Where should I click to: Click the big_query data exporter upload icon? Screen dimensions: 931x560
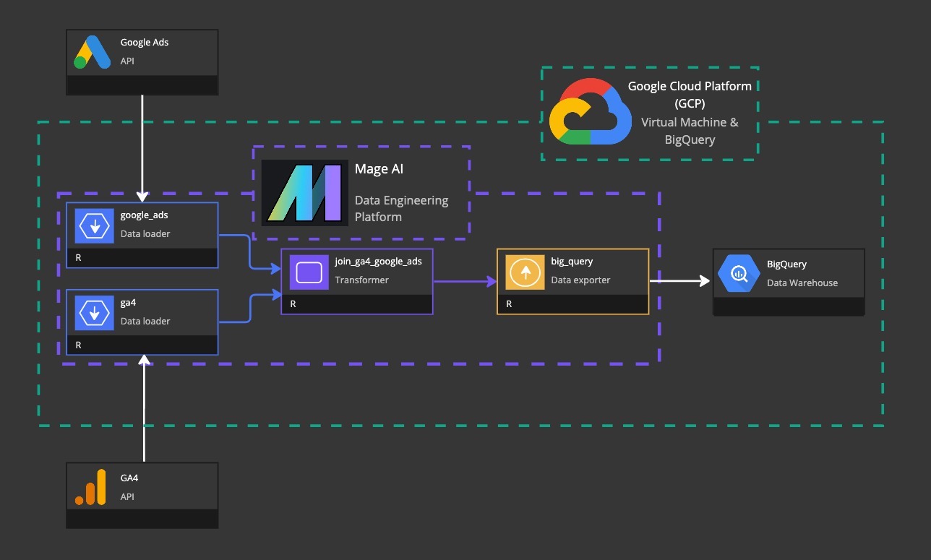tap(525, 272)
